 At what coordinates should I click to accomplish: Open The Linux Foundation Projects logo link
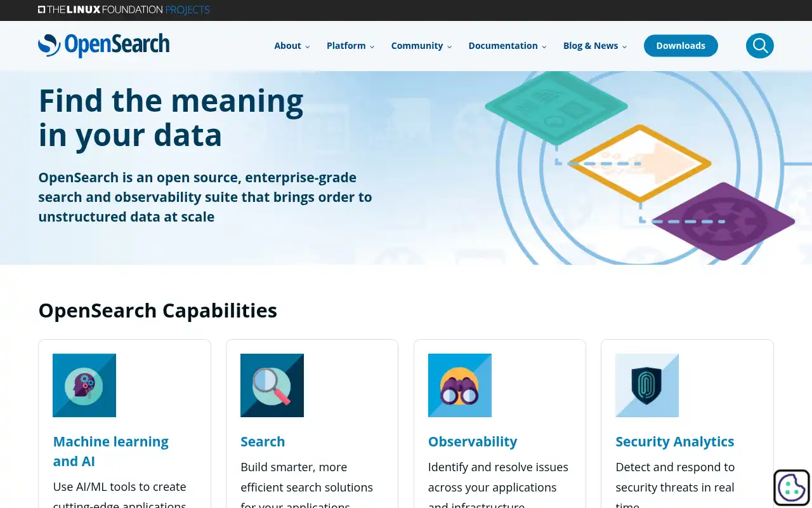point(124,10)
